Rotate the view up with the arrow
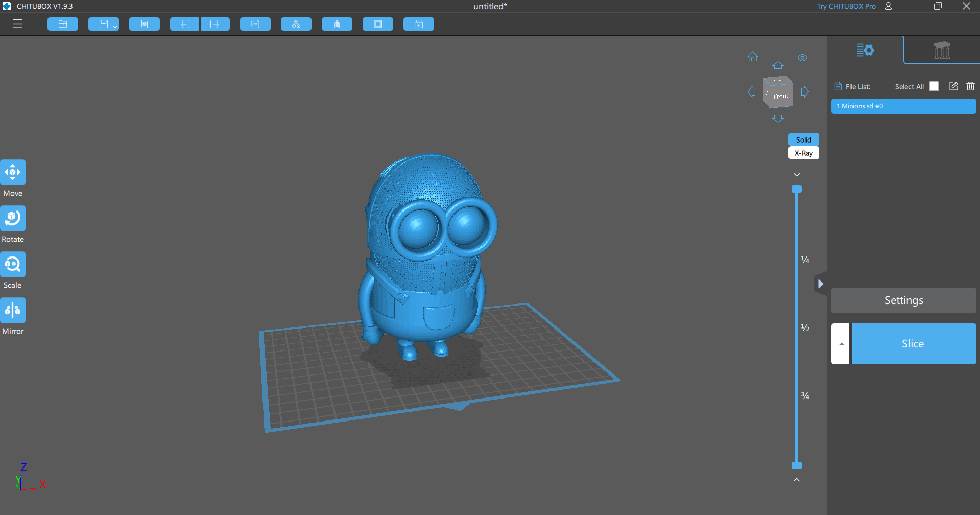 point(778,65)
